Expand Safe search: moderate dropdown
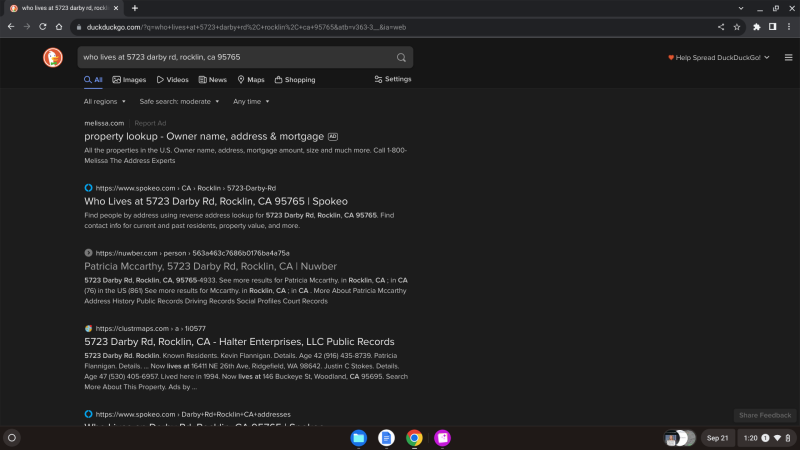This screenshot has height=450, width=800. pos(179,102)
